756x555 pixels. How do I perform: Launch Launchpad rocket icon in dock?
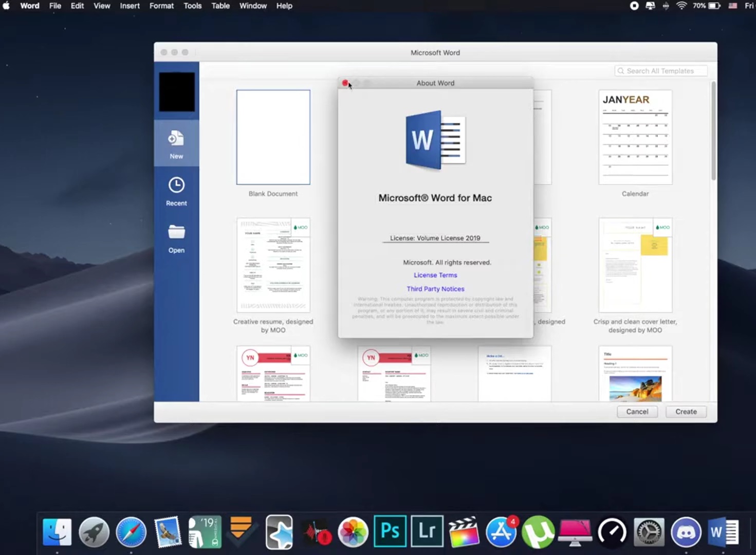point(94,532)
